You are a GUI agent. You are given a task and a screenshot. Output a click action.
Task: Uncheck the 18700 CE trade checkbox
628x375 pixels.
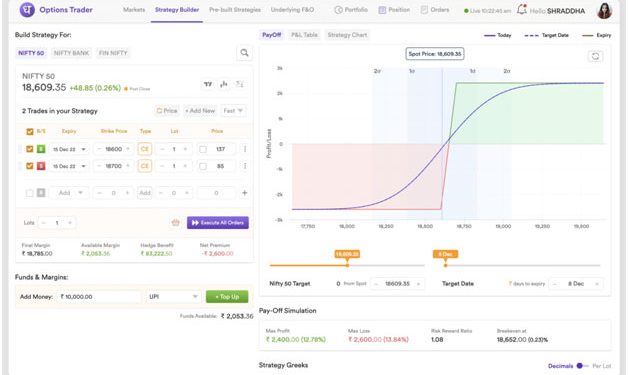pos(30,166)
